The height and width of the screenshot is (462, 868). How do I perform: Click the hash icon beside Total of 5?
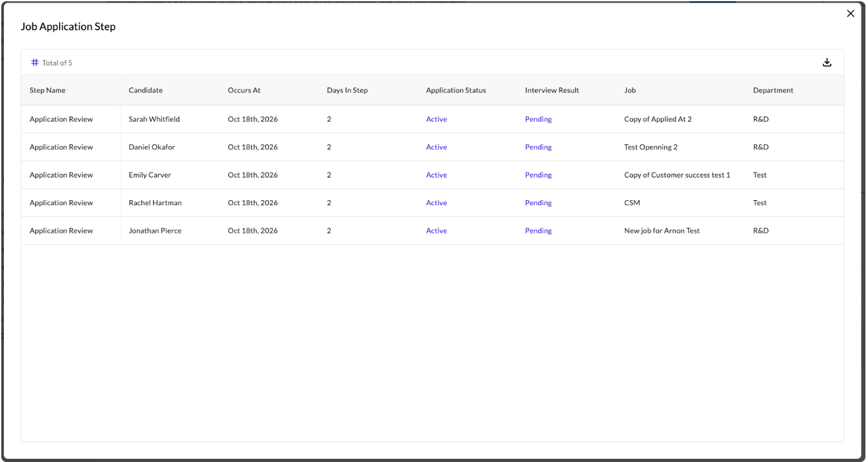click(x=35, y=62)
